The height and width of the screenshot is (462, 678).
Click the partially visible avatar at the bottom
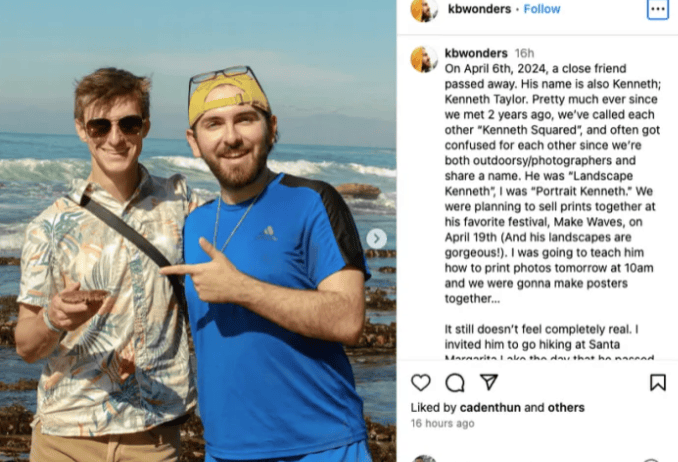[424, 458]
